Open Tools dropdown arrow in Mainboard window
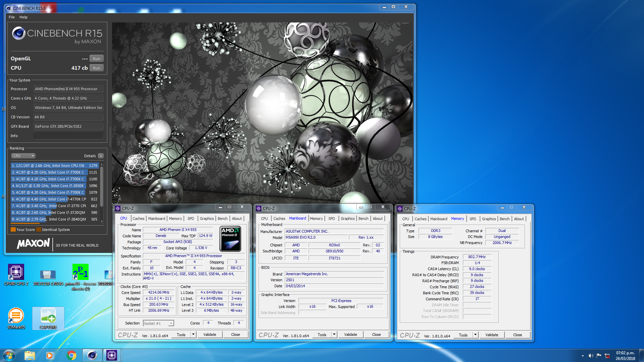This screenshot has height=362, width=644. [334, 335]
